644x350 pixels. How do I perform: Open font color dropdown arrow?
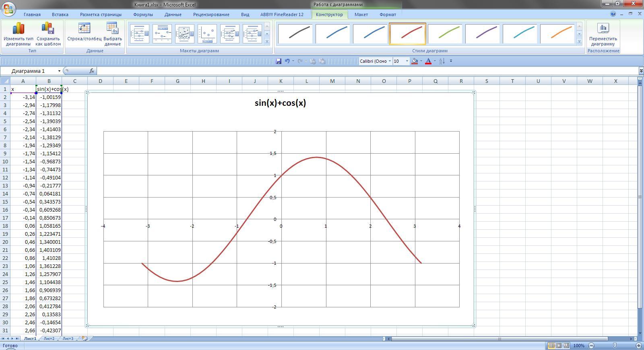(x=435, y=61)
